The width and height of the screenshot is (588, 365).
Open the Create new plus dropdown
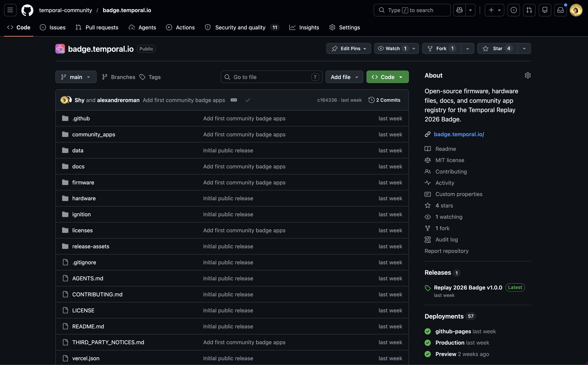point(494,10)
